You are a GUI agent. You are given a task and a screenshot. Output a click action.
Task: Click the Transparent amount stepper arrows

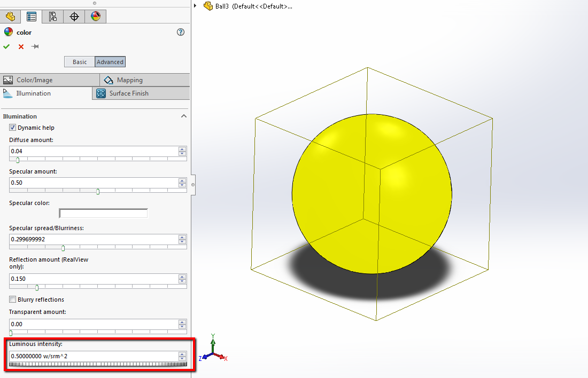(182, 324)
